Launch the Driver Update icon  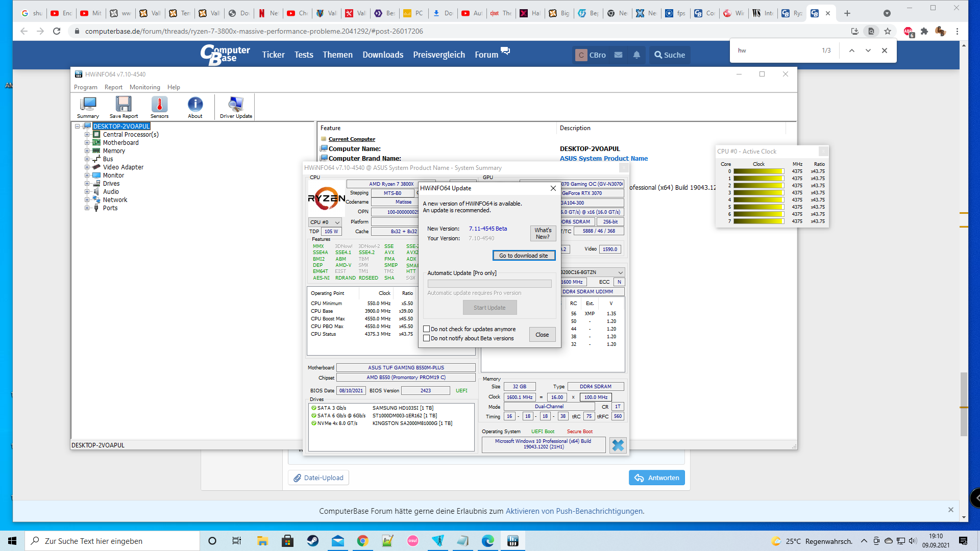tap(236, 107)
